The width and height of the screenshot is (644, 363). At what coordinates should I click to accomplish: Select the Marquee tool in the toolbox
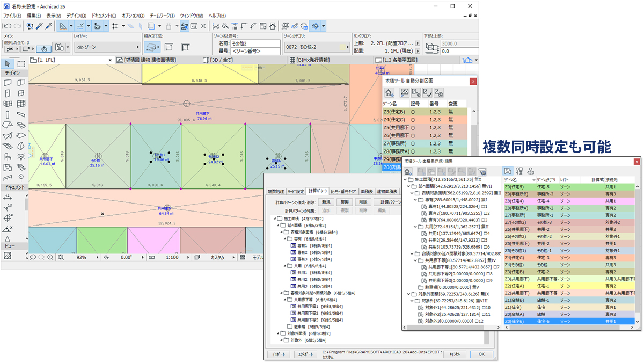click(x=21, y=64)
